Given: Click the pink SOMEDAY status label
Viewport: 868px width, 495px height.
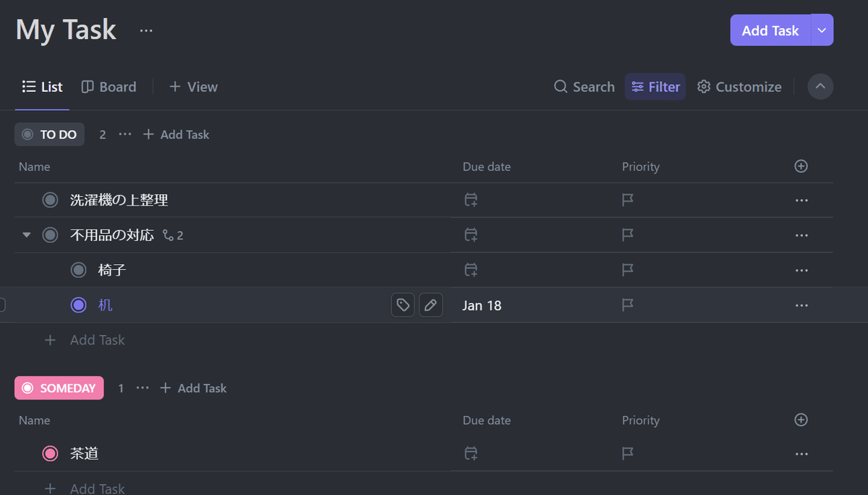Looking at the screenshot, I should tap(59, 388).
